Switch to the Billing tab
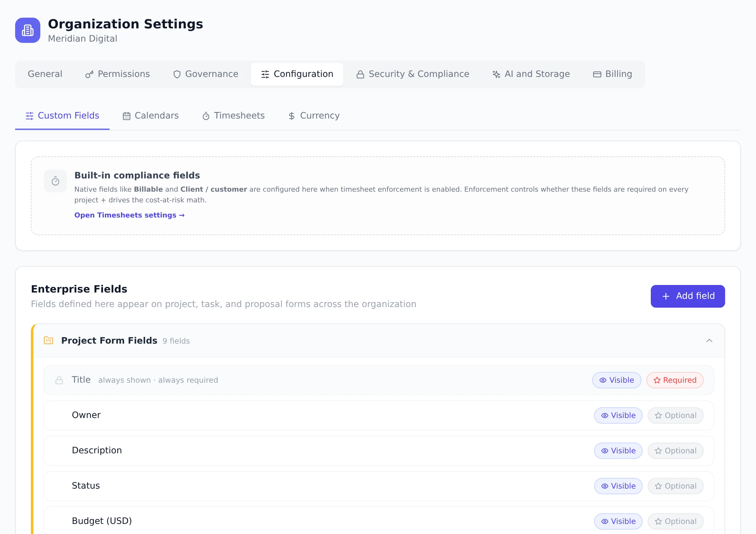Screen dimensions: 756x534 pyautogui.click(x=612, y=74)
